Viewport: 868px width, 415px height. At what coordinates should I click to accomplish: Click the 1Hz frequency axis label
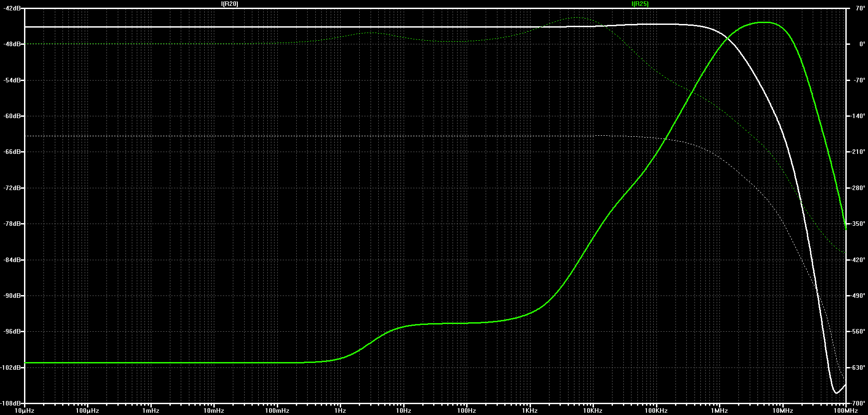tap(340, 410)
